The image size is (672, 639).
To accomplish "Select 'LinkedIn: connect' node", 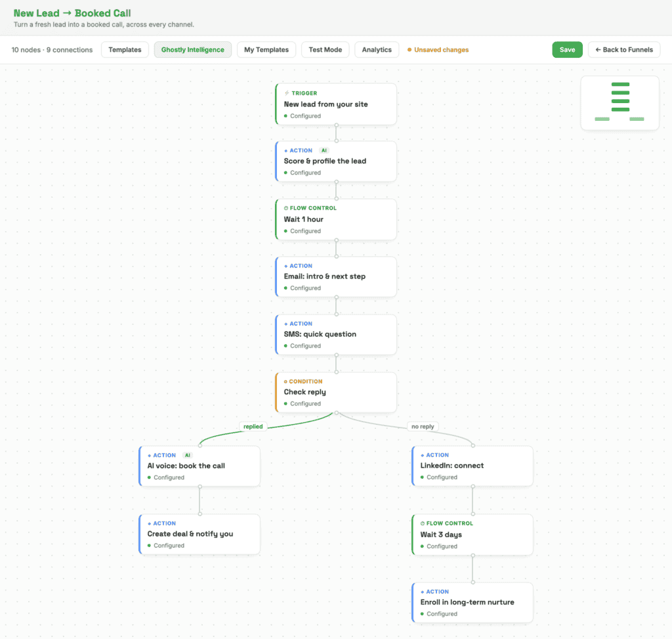I will [472, 466].
